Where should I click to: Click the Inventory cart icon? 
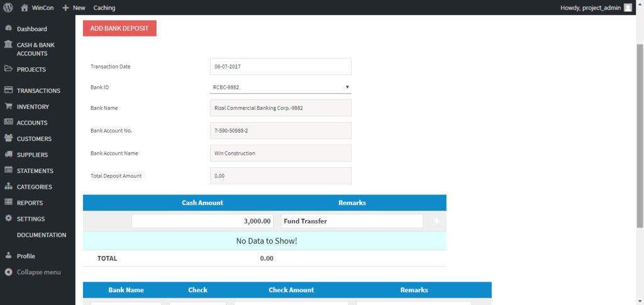[8, 107]
